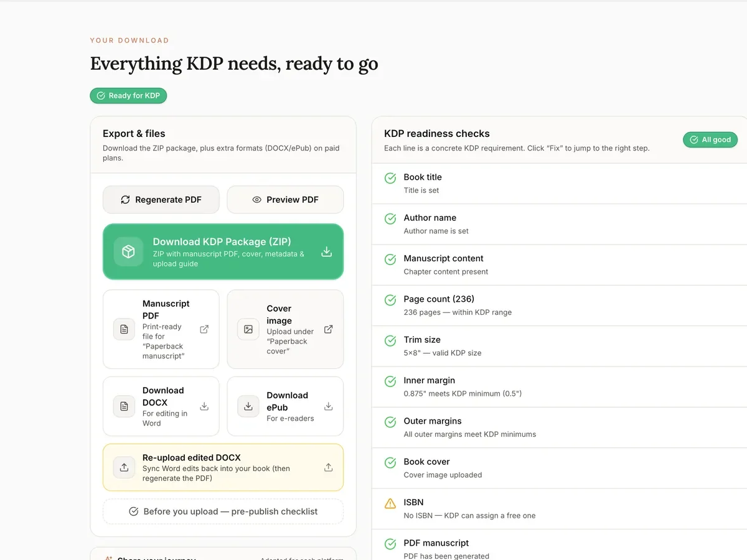The image size is (747, 560).
Task: Click the green check beside Trim size
Action: click(x=390, y=341)
